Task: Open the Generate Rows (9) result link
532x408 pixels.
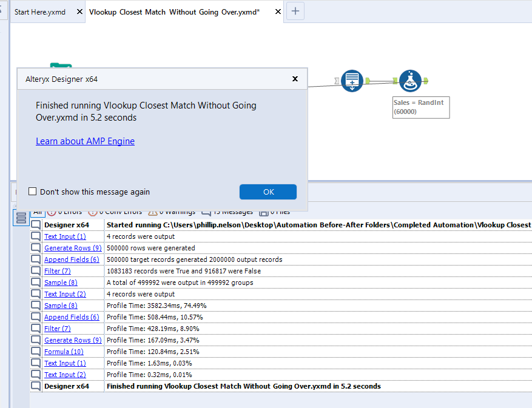Action: [72, 248]
